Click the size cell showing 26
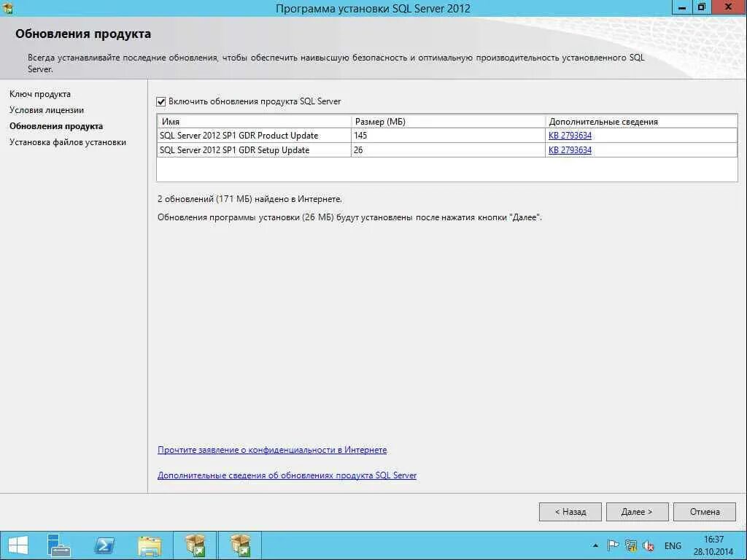Screen dimensions: 747x560 pyautogui.click(x=448, y=150)
